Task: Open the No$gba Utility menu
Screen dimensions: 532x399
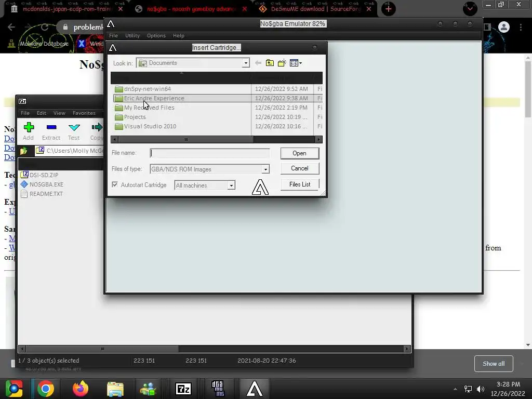Action: [132, 36]
